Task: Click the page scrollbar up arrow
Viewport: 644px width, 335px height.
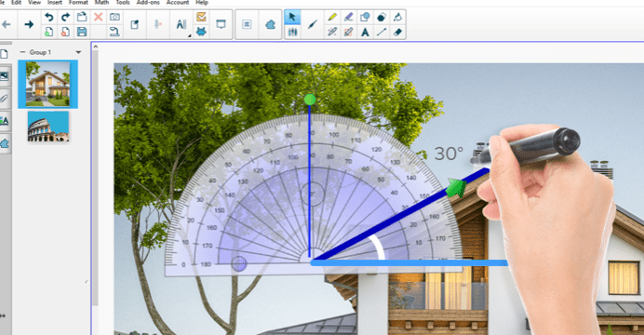Action: [96, 47]
